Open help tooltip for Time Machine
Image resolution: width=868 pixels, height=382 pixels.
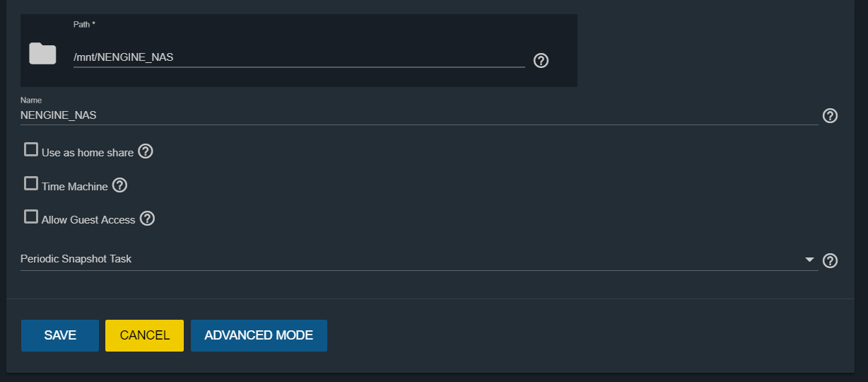click(x=120, y=185)
